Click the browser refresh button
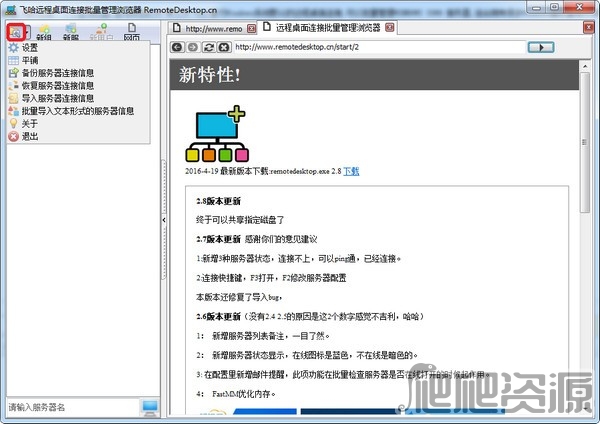Screen dimensions: 600x424 click(x=209, y=47)
